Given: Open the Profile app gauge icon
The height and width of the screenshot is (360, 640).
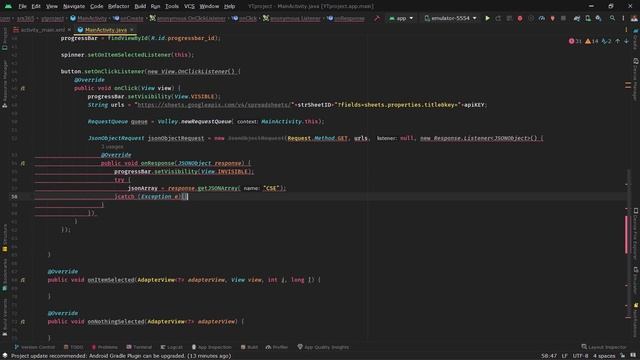Looking at the screenshot, I should [x=542, y=18].
